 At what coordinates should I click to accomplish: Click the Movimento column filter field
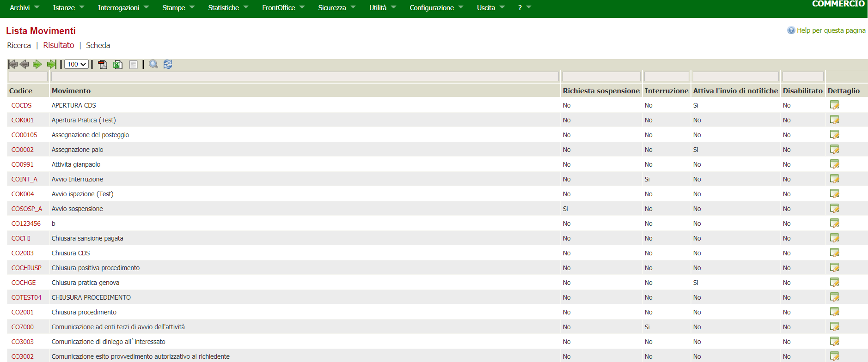305,77
